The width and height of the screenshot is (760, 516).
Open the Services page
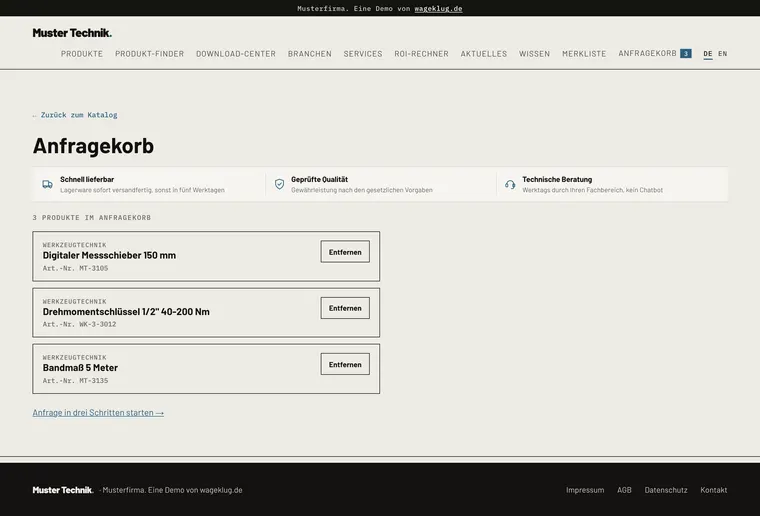tap(363, 54)
